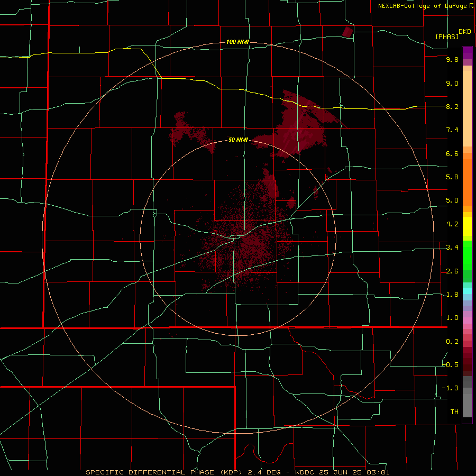
Task: Pick the light tan segment of the color bar
Action: coord(467,108)
